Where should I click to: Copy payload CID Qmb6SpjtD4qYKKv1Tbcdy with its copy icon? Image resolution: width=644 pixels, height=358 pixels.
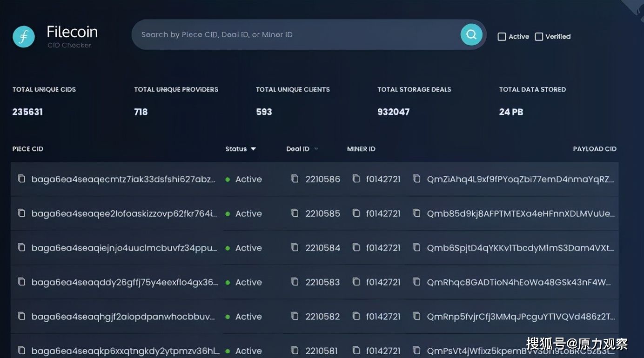[x=417, y=247]
